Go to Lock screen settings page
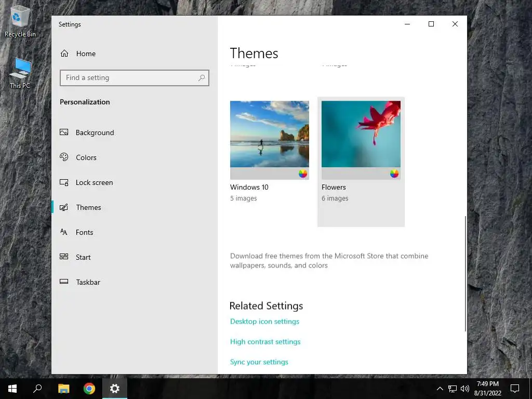Image resolution: width=532 pixels, height=399 pixels. (x=135, y=182)
